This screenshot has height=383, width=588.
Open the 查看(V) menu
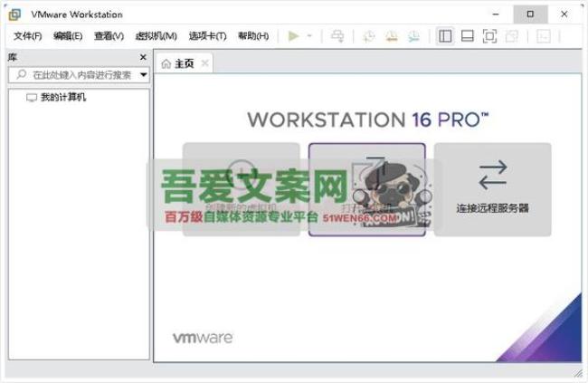pos(109,36)
